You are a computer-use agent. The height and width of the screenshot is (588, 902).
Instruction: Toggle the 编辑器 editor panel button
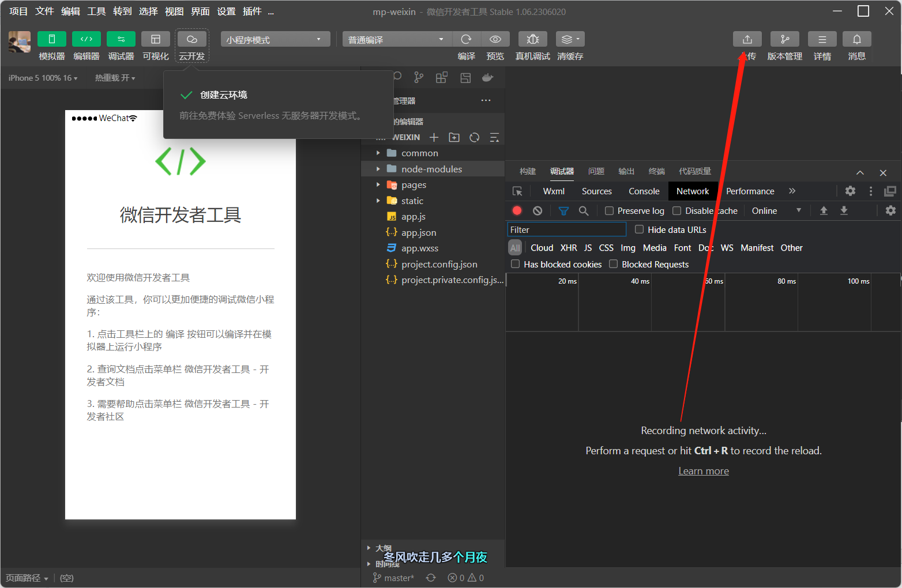(x=87, y=39)
